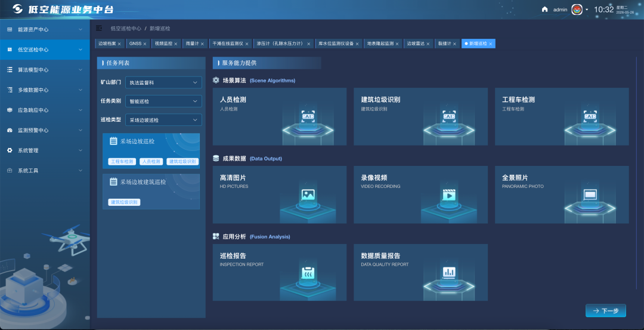Switch to the 边坡雷达 tab
The image size is (644, 330).
point(419,44)
